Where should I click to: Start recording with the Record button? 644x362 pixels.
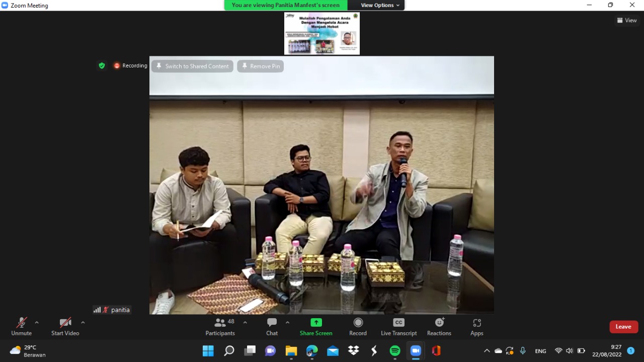pyautogui.click(x=358, y=326)
